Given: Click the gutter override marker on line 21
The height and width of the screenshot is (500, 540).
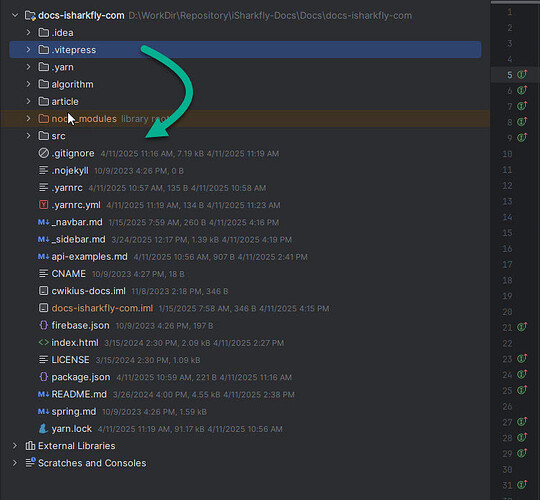Looking at the screenshot, I should pyautogui.click(x=522, y=326).
